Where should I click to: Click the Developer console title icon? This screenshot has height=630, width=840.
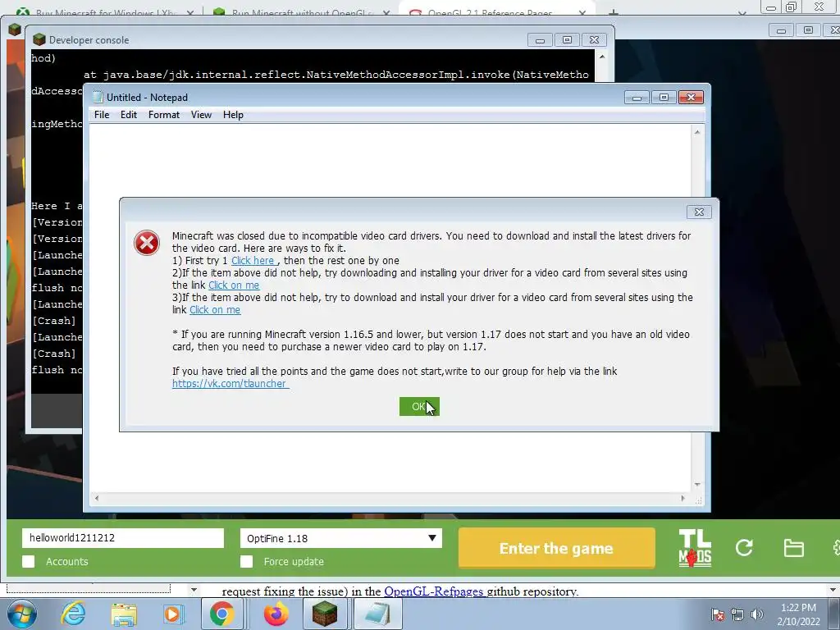(x=39, y=39)
